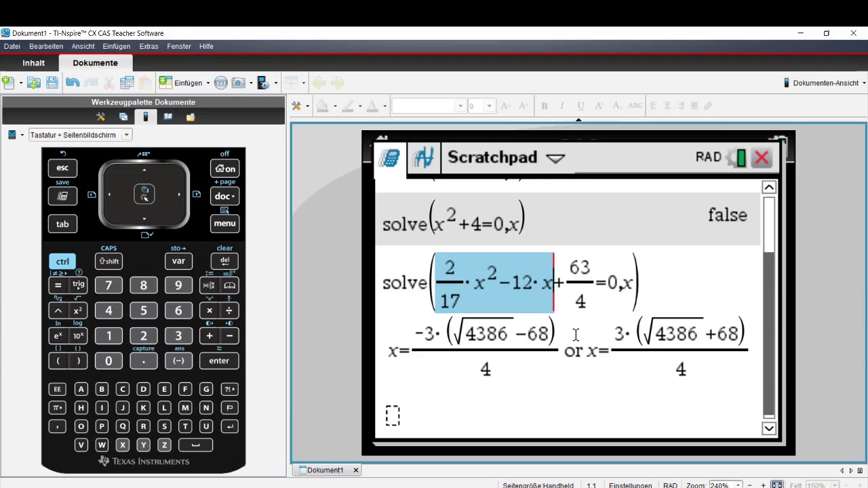Click the enter key on the keypad
Viewport: 868px width, 488px height.
(x=219, y=361)
